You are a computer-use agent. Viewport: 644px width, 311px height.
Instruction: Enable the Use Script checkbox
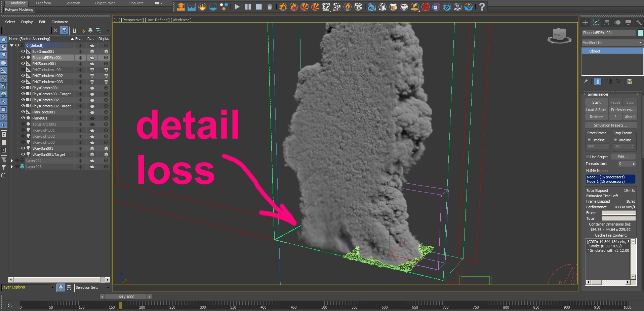pos(588,157)
